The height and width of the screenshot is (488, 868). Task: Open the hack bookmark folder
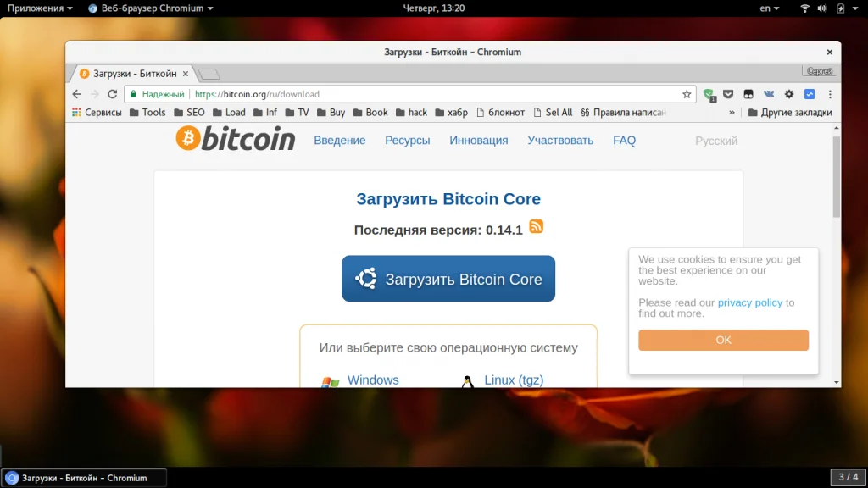point(411,113)
